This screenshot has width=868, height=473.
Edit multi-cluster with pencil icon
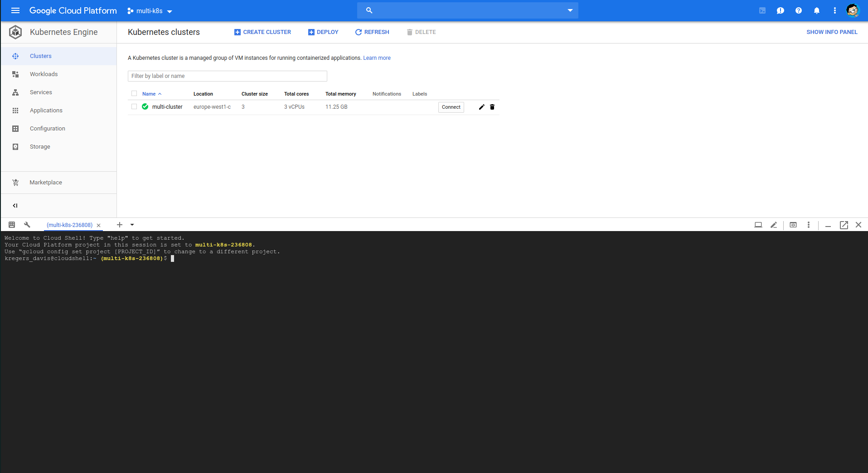coord(482,107)
